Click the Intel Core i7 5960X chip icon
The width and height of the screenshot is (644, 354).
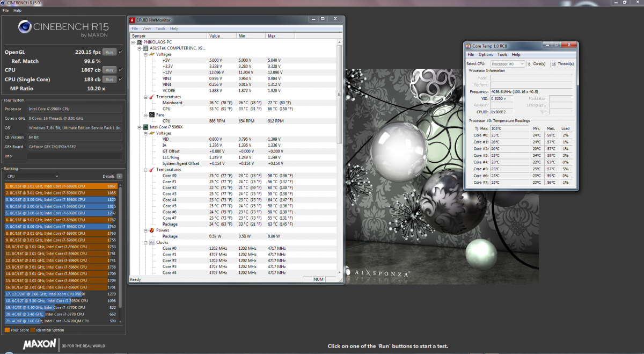(x=145, y=127)
